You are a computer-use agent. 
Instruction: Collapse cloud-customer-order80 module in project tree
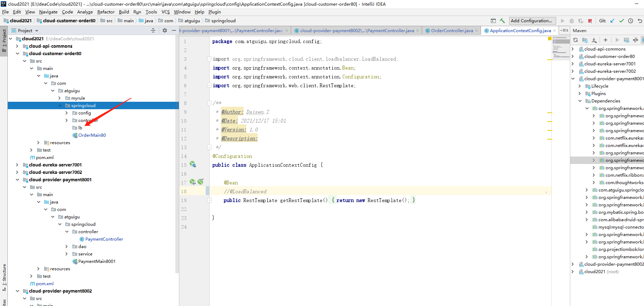[x=17, y=54]
